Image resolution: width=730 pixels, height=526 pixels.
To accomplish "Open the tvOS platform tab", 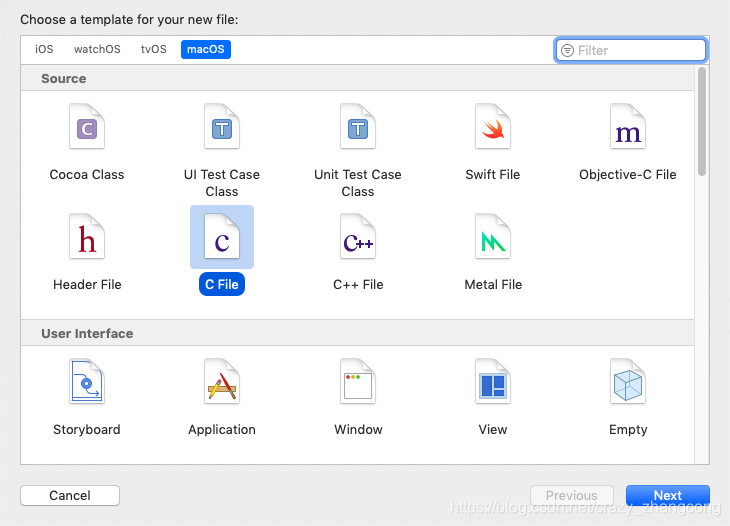I will pyautogui.click(x=154, y=49).
